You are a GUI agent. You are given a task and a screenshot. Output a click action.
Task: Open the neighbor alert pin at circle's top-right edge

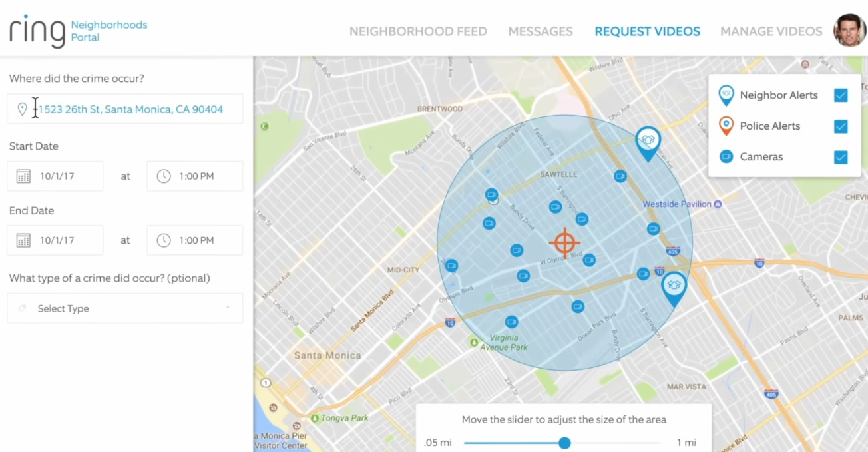tap(648, 143)
